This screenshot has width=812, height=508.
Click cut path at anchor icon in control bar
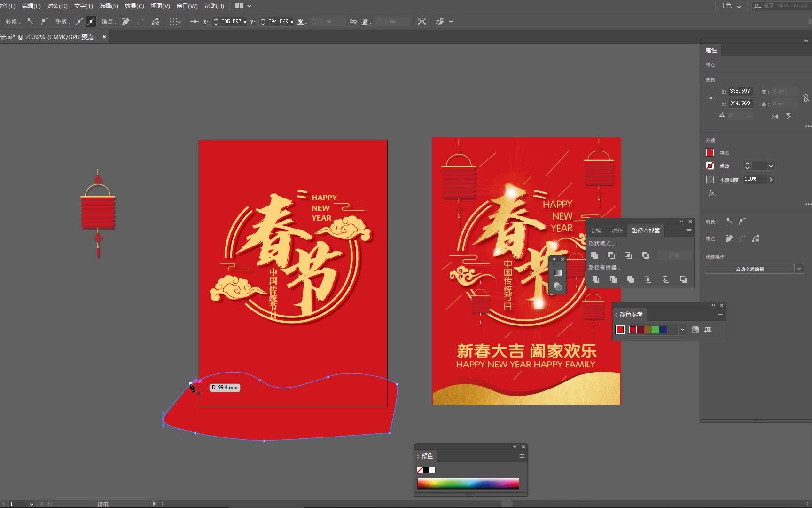coord(156,22)
